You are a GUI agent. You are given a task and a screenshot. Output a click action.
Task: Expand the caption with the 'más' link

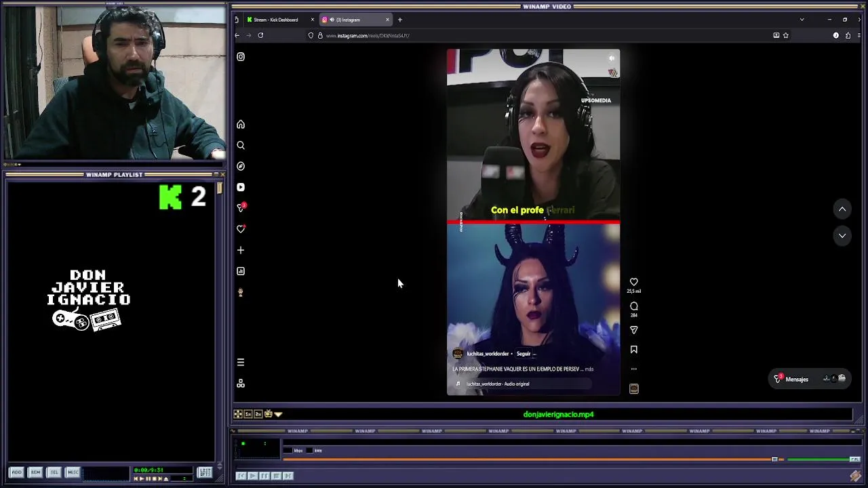(589, 369)
